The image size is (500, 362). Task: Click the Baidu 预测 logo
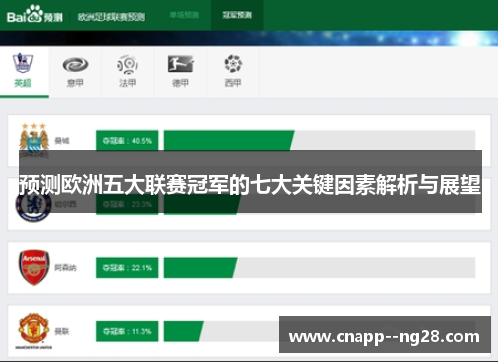[35, 14]
